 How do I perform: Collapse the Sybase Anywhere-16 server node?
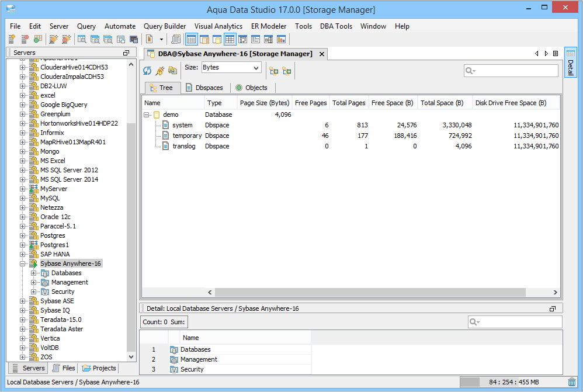tap(23, 263)
